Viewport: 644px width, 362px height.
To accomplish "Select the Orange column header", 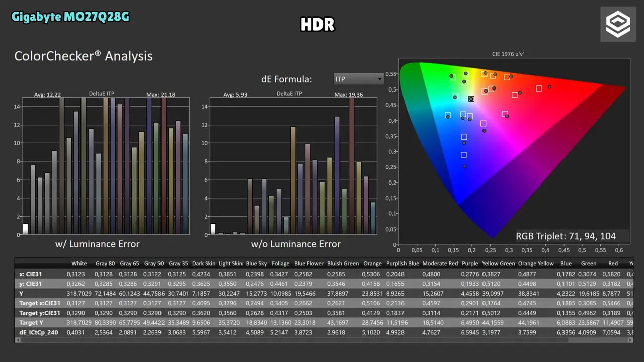I will pos(372,264).
